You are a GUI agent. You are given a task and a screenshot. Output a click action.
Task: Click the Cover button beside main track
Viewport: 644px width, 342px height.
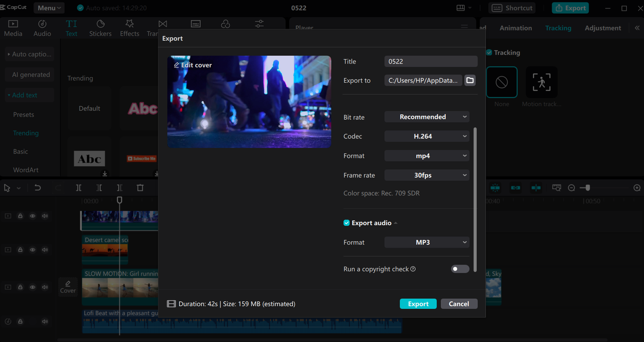68,287
